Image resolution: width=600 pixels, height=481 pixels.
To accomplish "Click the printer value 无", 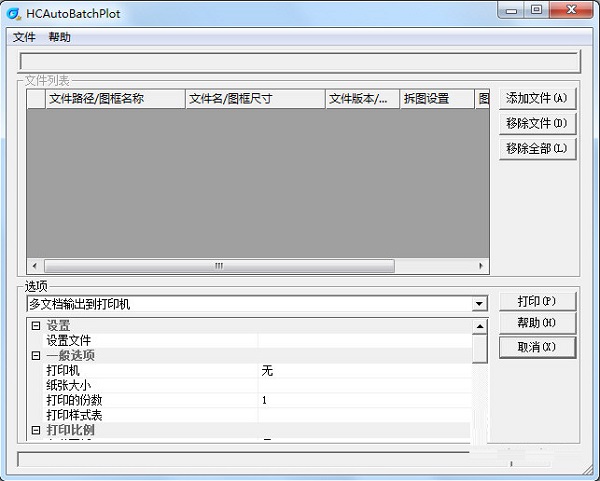I will click(267, 370).
